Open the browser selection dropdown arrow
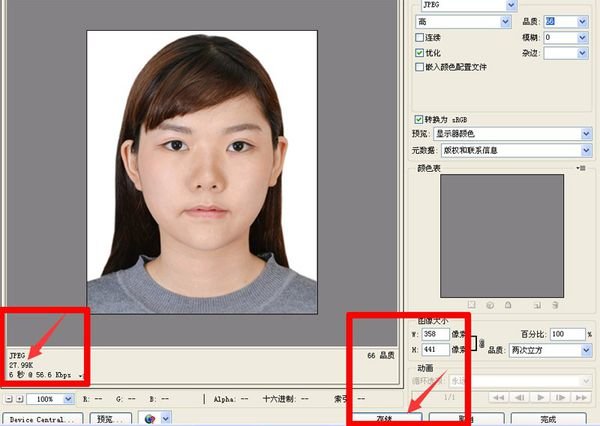The width and height of the screenshot is (600, 426). point(166,419)
